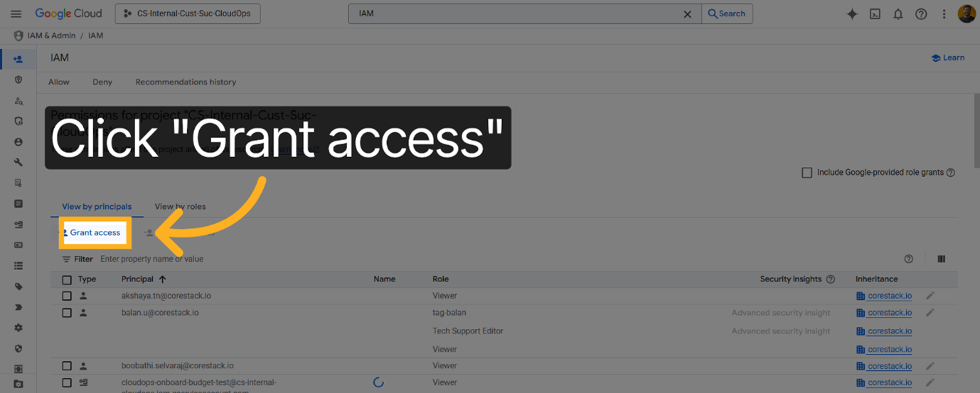The height and width of the screenshot is (393, 980).
Task: Check the box for boobathi.selvaraj@corestack.io
Action: [67, 366]
